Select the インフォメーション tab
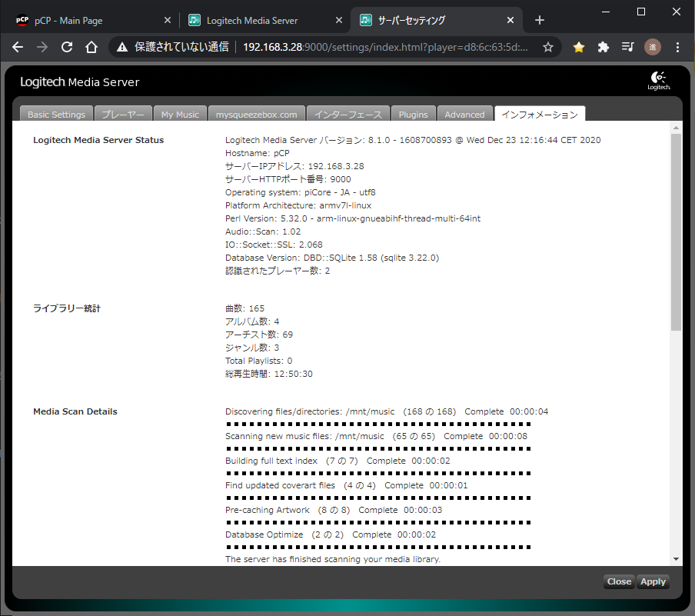695x616 pixels. pos(540,114)
